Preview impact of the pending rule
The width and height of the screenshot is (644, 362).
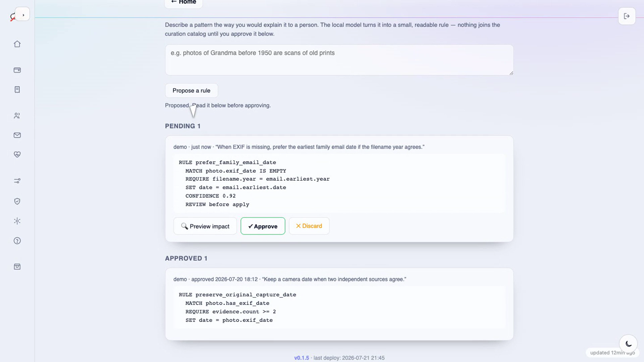[205, 226]
